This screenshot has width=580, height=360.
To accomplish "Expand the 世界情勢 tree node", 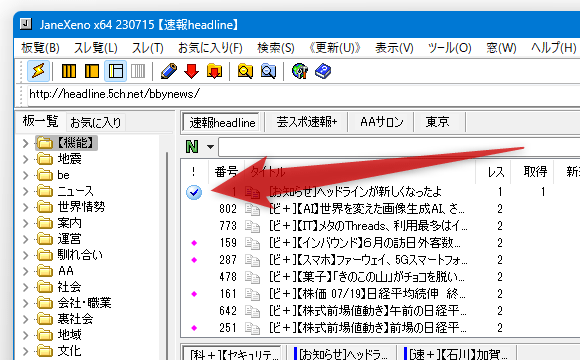I will 25,207.
